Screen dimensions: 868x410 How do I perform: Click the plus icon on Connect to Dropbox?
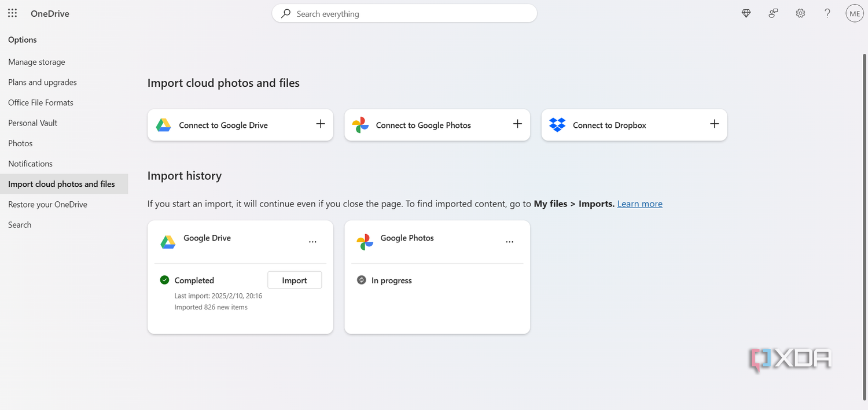pos(714,124)
